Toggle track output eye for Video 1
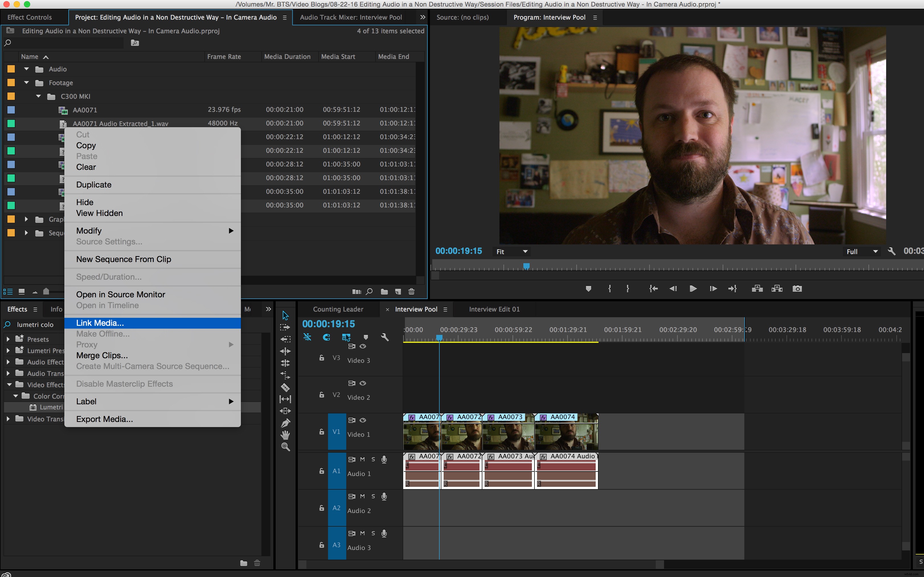924x577 pixels. coord(363,420)
